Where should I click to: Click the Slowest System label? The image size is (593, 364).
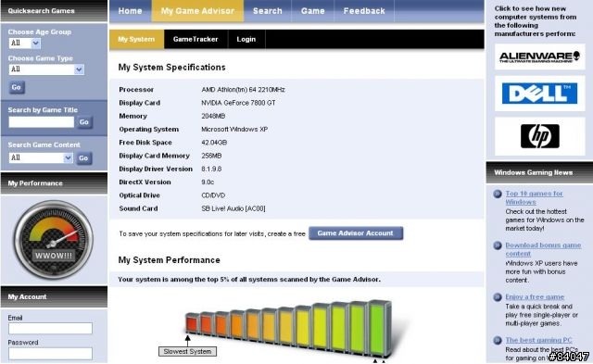187,352
